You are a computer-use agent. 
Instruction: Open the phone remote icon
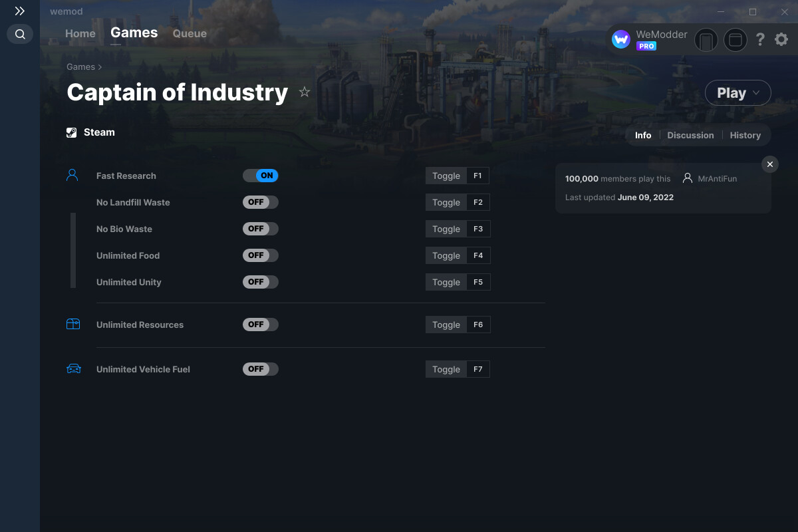(x=706, y=40)
